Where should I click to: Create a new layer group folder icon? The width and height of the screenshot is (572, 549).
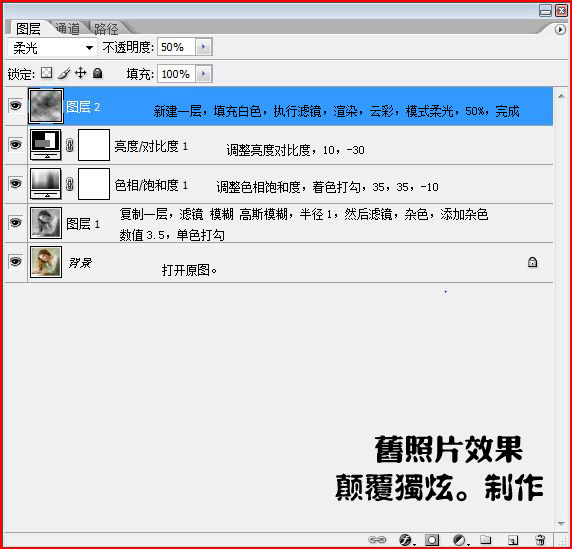486,539
